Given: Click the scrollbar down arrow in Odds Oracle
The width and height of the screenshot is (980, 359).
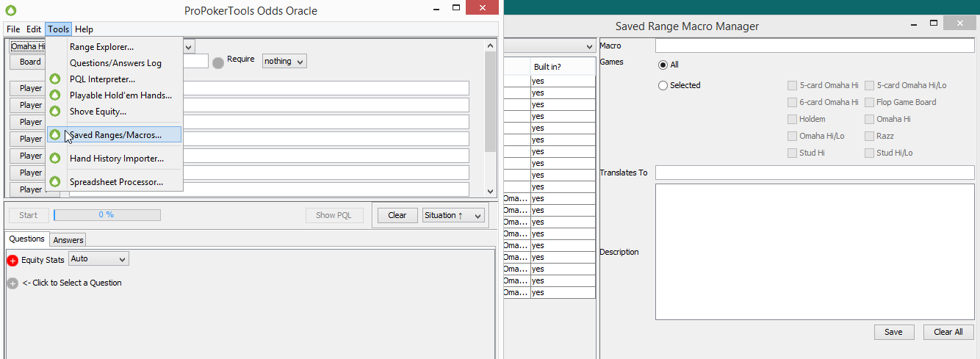Looking at the screenshot, I should 491,191.
